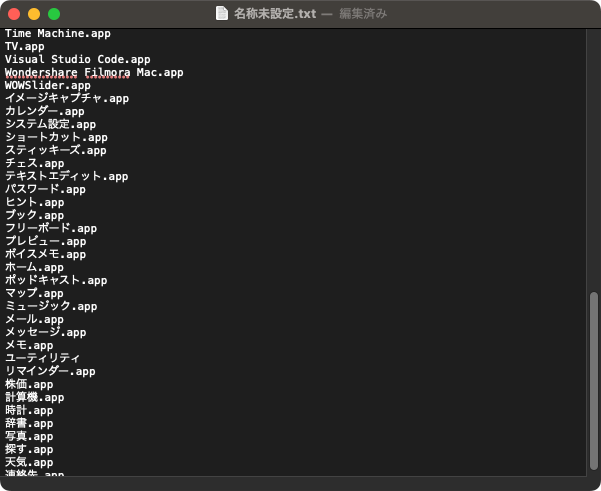The height and width of the screenshot is (491, 601).
Task: Click the WOWSlider.app text line
Action: point(47,85)
